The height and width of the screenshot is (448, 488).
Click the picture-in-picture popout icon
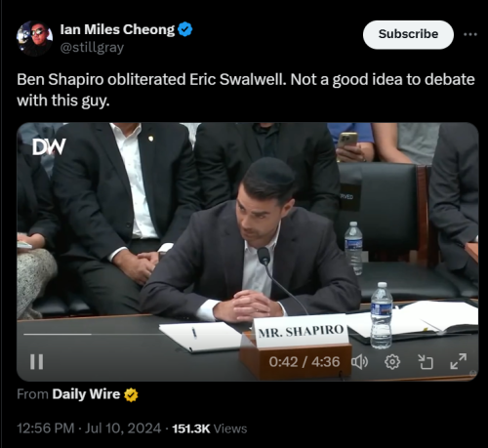(426, 362)
